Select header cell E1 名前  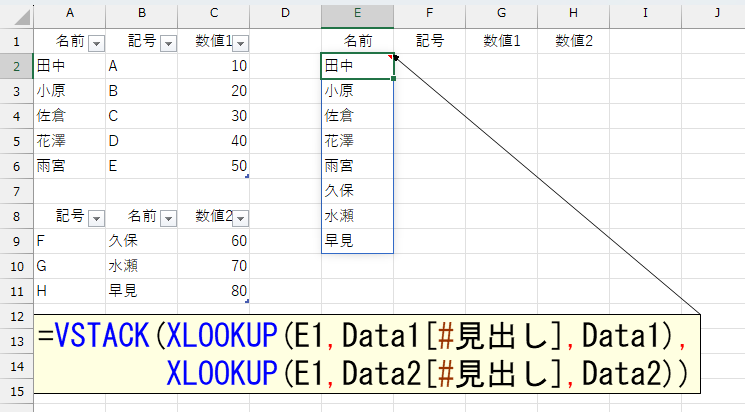click(x=357, y=41)
